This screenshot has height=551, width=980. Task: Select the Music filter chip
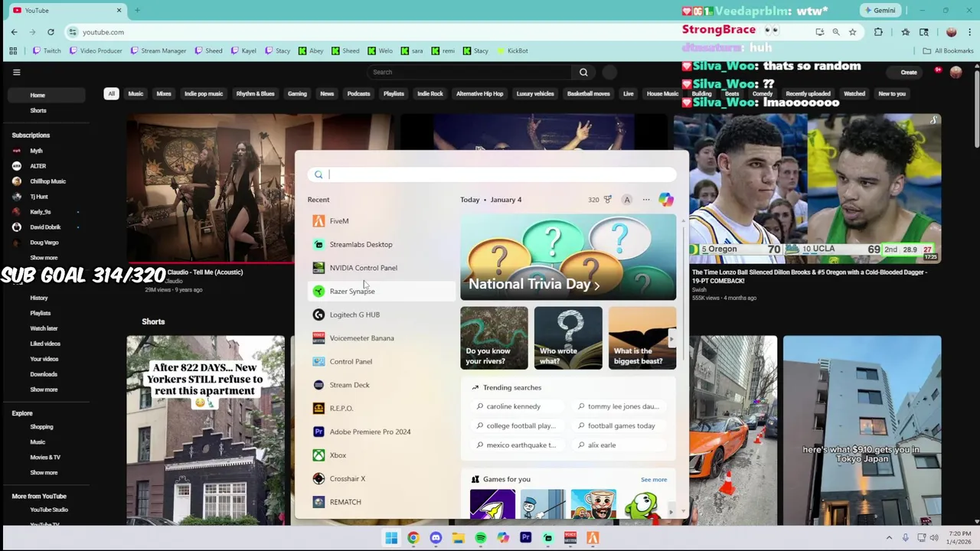pos(136,93)
